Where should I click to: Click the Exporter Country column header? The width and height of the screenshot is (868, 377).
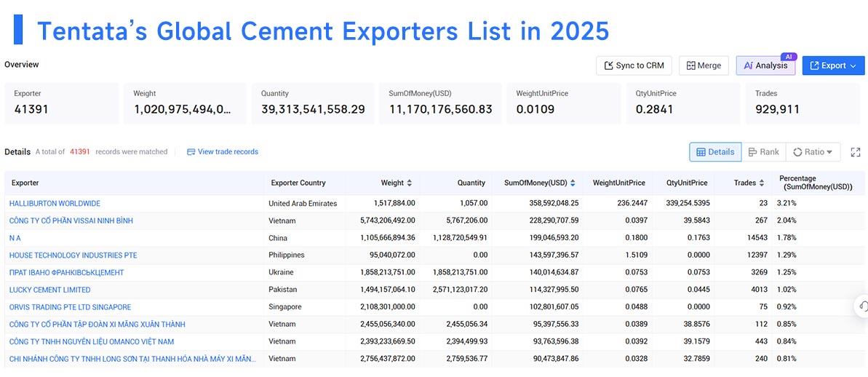pos(298,183)
